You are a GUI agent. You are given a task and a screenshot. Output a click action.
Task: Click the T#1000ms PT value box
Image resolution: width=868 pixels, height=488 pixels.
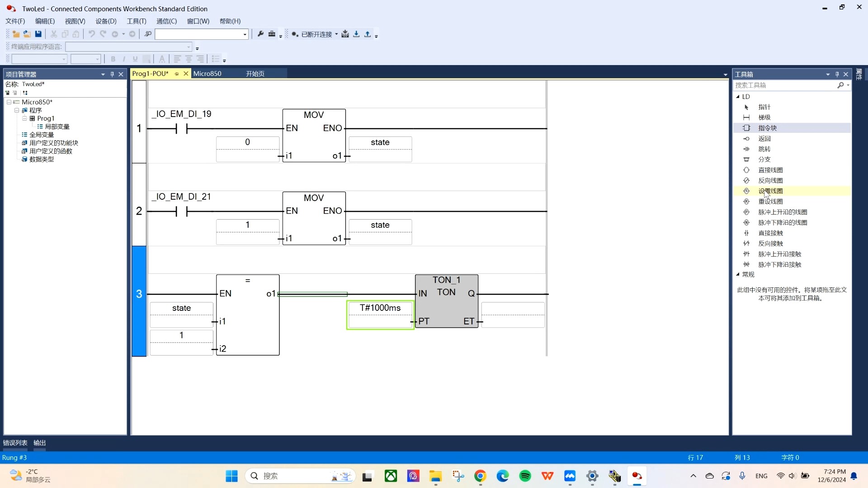[380, 308]
